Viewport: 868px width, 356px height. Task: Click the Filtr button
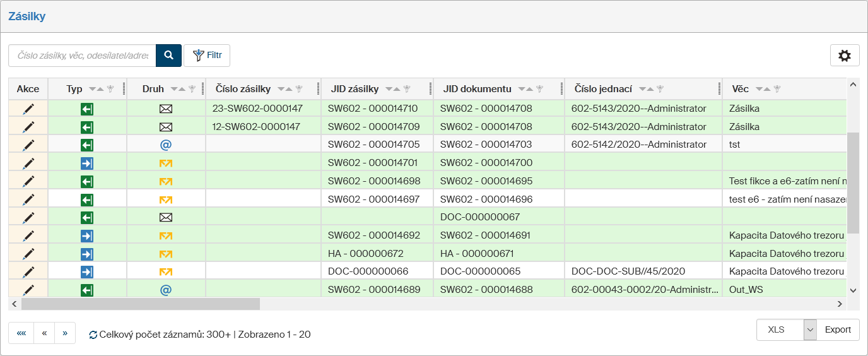(x=207, y=56)
